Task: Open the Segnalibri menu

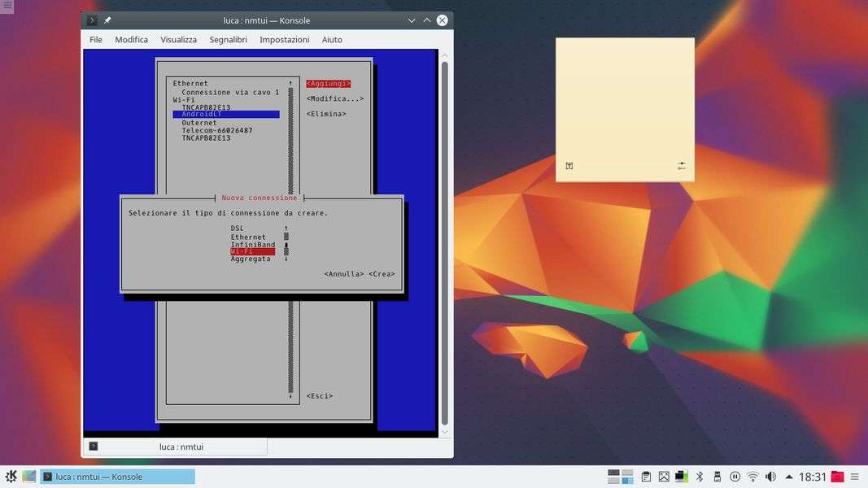Action: 228,40
